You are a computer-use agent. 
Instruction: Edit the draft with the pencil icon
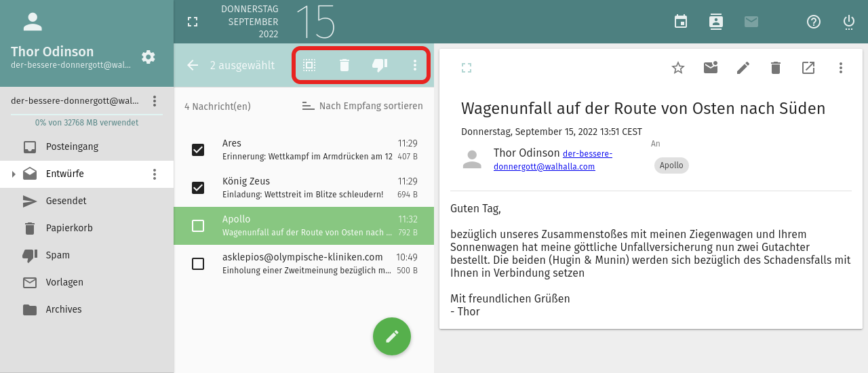click(x=743, y=68)
